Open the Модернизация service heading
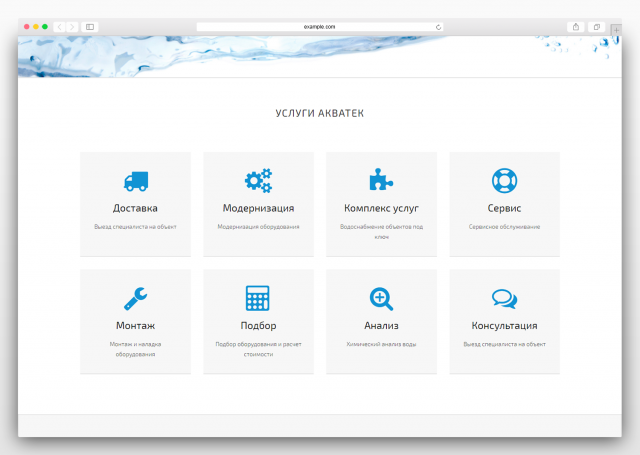The height and width of the screenshot is (455, 640). pos(258,209)
